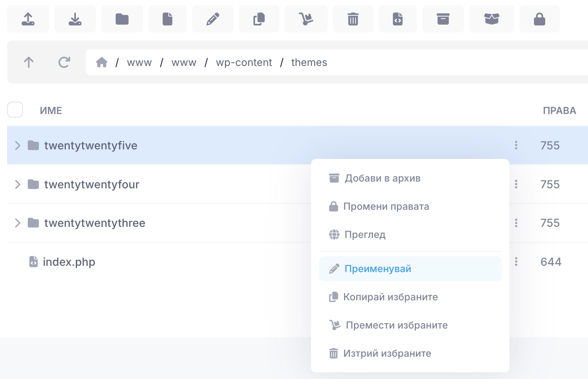
Task: Create a new folder via toolbar icon
Action: pos(122,19)
